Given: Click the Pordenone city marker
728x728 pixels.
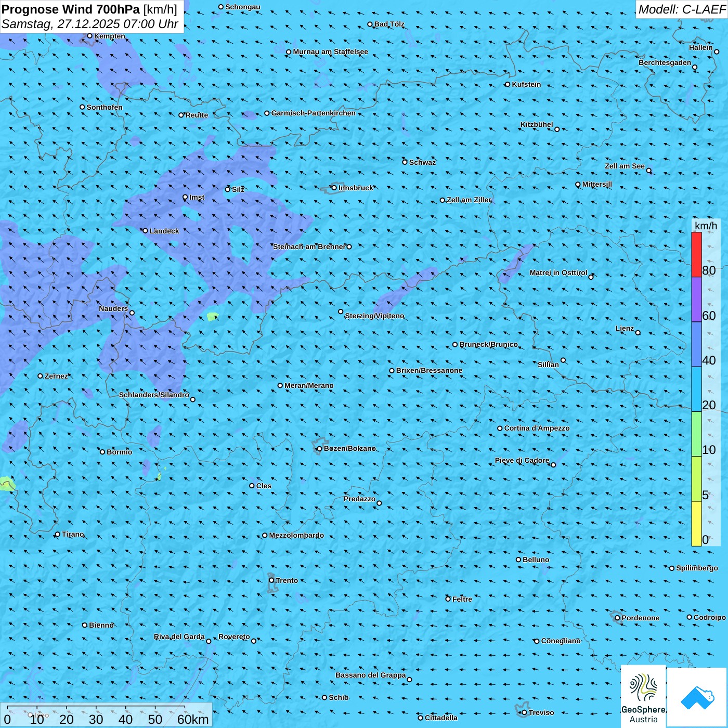Looking at the screenshot, I should [x=617, y=618].
